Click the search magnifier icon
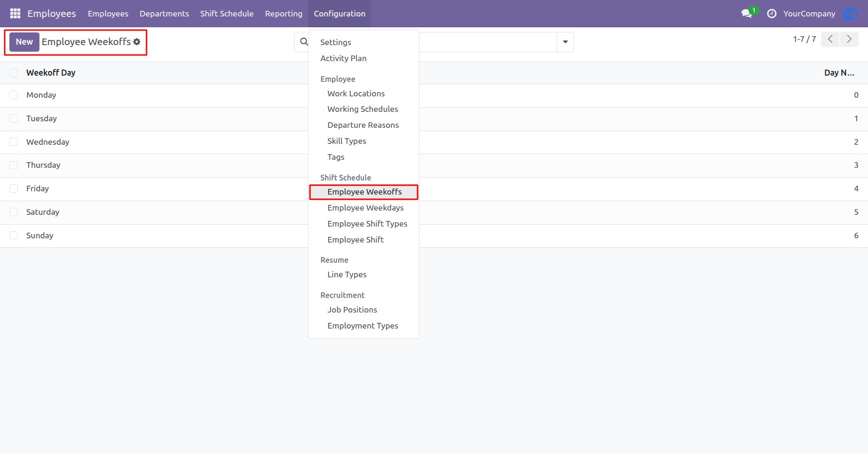This screenshot has width=868, height=454. click(304, 42)
